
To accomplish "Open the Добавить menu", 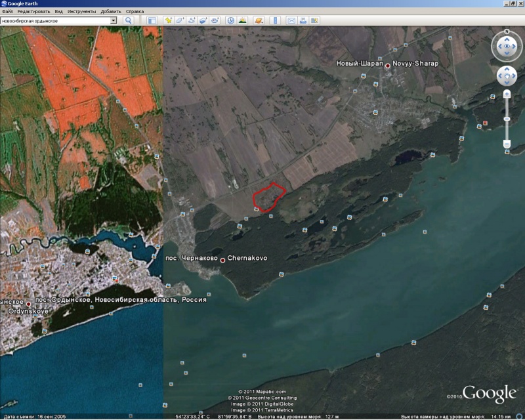I will click(x=111, y=12).
